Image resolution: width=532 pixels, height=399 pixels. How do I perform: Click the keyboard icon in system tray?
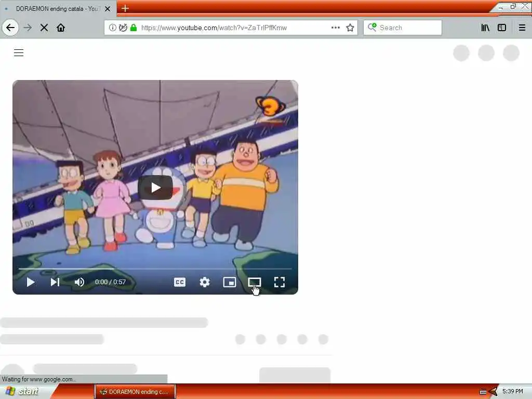tap(483, 392)
